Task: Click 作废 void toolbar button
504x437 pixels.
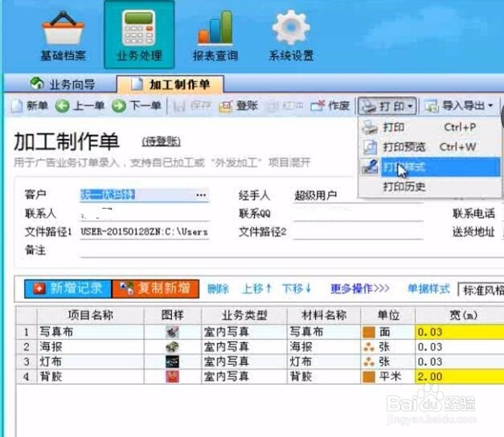Action: tap(330, 106)
